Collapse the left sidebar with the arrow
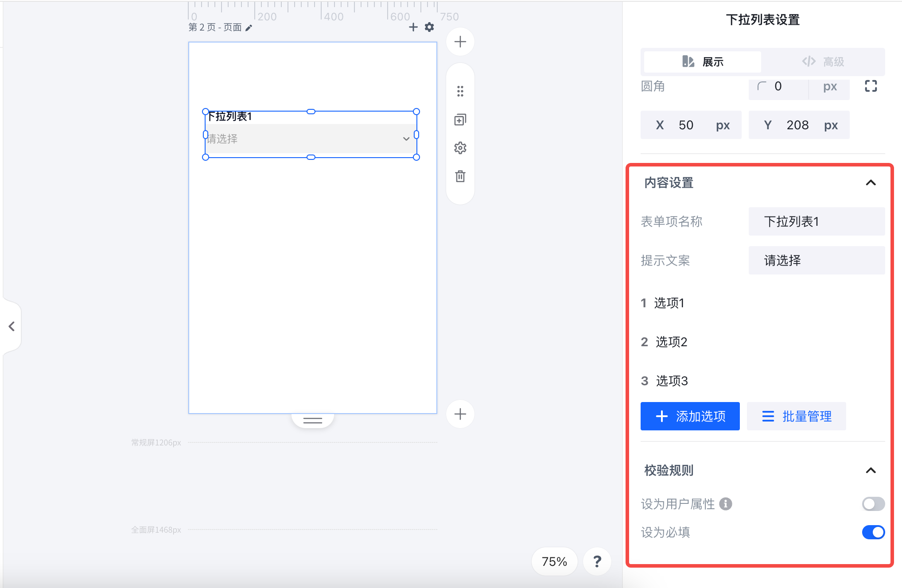This screenshot has width=902, height=588. [12, 326]
